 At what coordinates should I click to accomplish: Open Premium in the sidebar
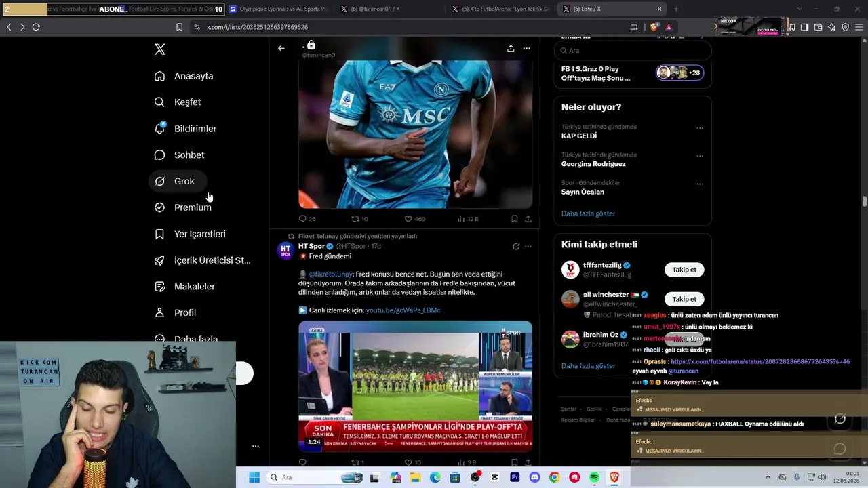click(x=182, y=207)
